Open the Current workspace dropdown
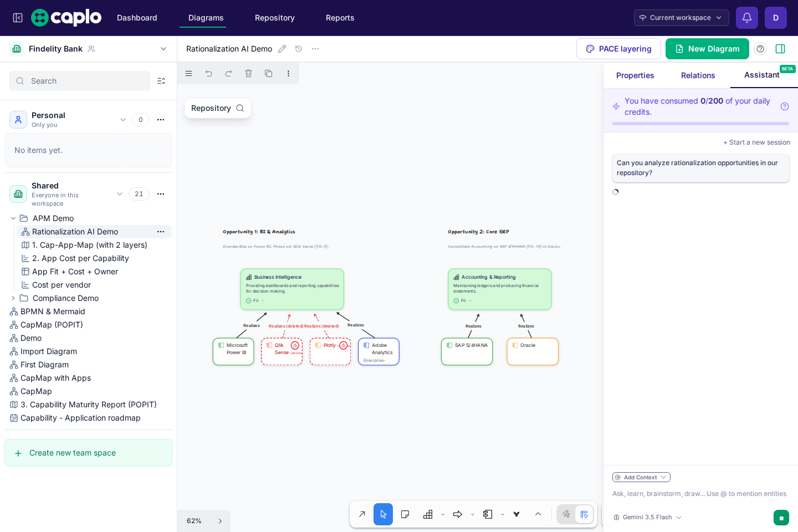The height and width of the screenshot is (532, 798). pyautogui.click(x=681, y=18)
